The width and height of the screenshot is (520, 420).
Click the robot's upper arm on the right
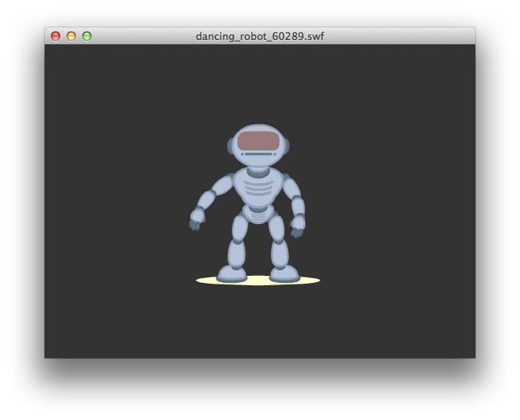pyautogui.click(x=291, y=188)
